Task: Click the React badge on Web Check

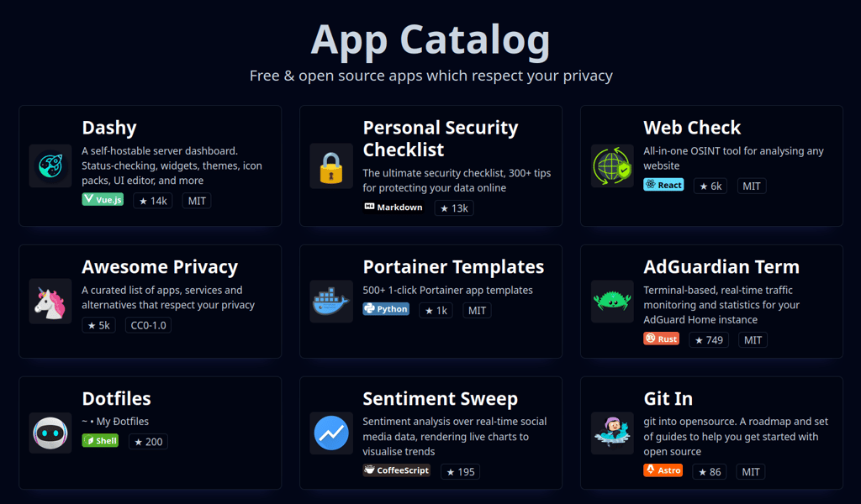Action: pos(663,185)
